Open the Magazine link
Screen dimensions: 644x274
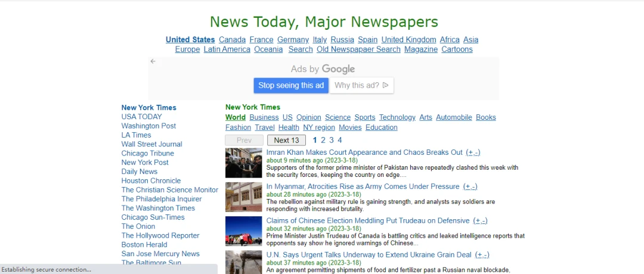point(421,49)
